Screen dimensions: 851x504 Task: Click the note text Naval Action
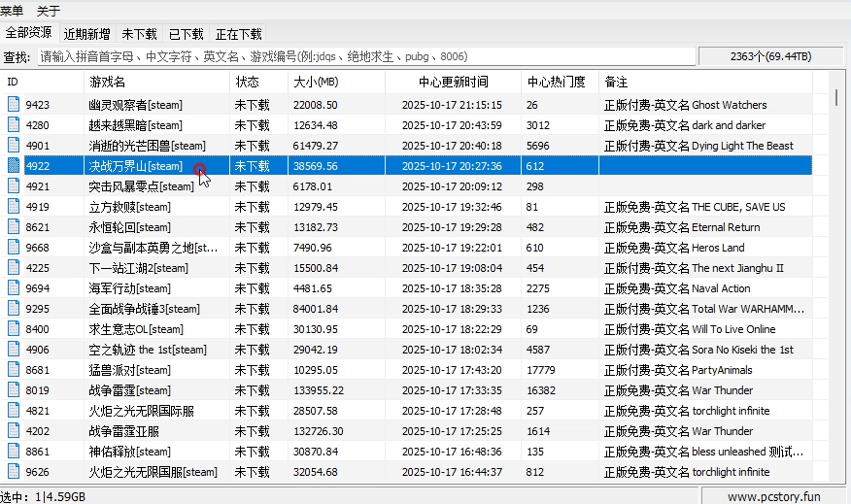[x=721, y=288]
